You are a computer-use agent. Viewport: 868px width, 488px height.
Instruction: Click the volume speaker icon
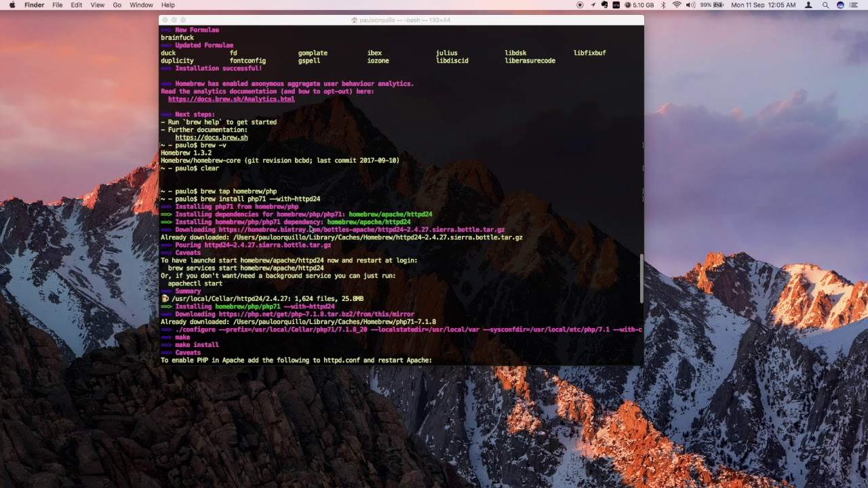690,5
